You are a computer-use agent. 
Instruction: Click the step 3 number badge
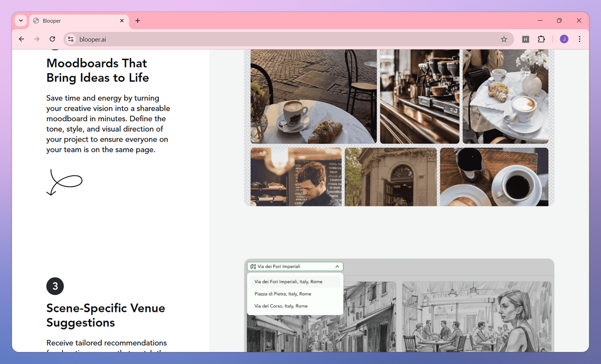point(55,286)
